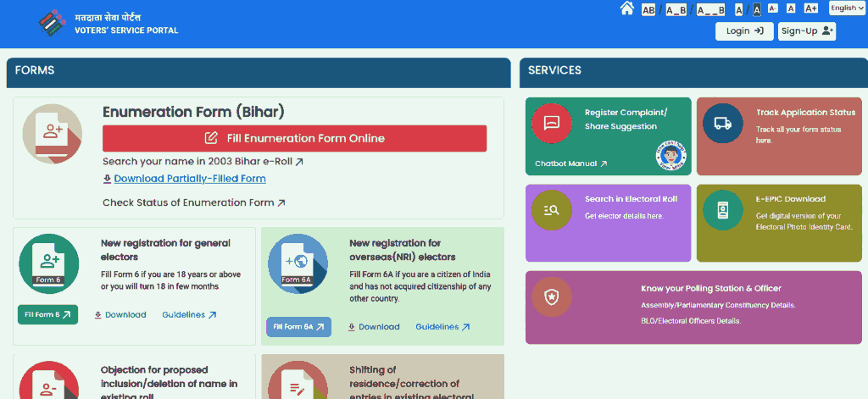The width and height of the screenshot is (868, 399).
Task: Click the Login button
Action: pyautogui.click(x=744, y=31)
